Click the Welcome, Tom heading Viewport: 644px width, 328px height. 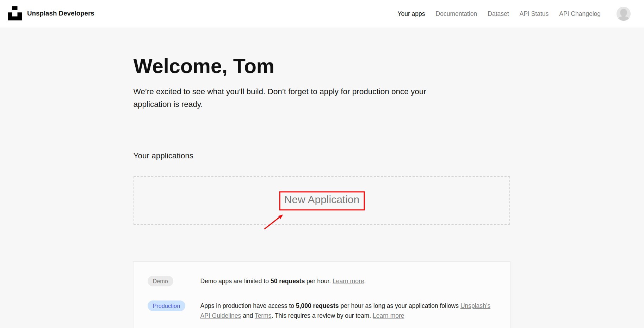pos(204,66)
